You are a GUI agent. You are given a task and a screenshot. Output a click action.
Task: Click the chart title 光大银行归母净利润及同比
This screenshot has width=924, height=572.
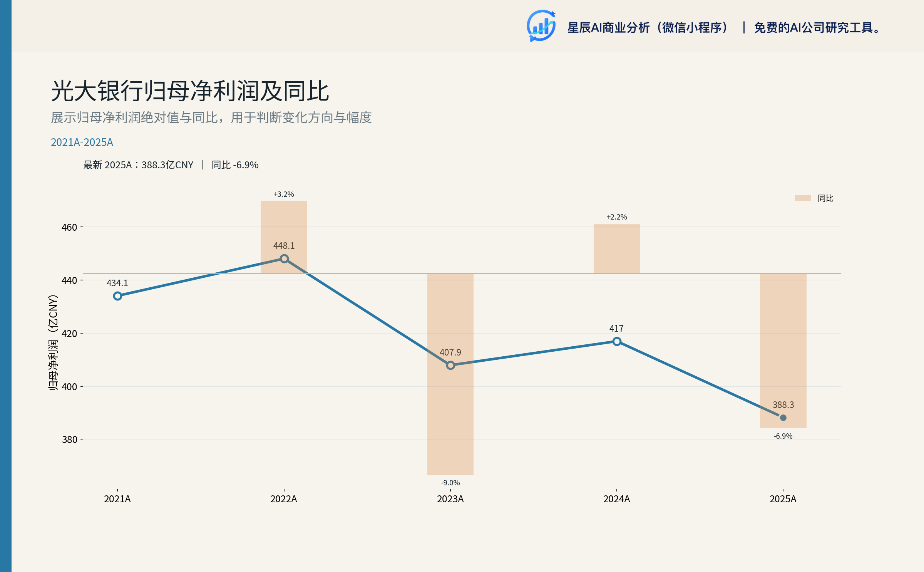(190, 91)
